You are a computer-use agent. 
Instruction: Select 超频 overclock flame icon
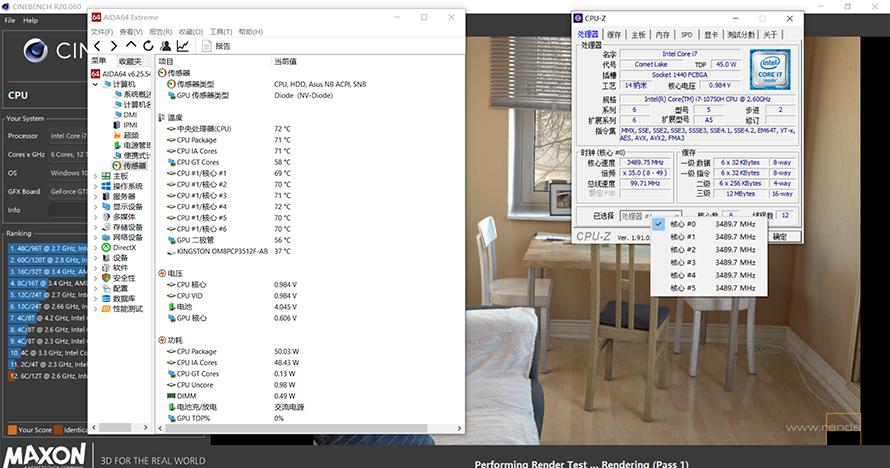coord(116,135)
